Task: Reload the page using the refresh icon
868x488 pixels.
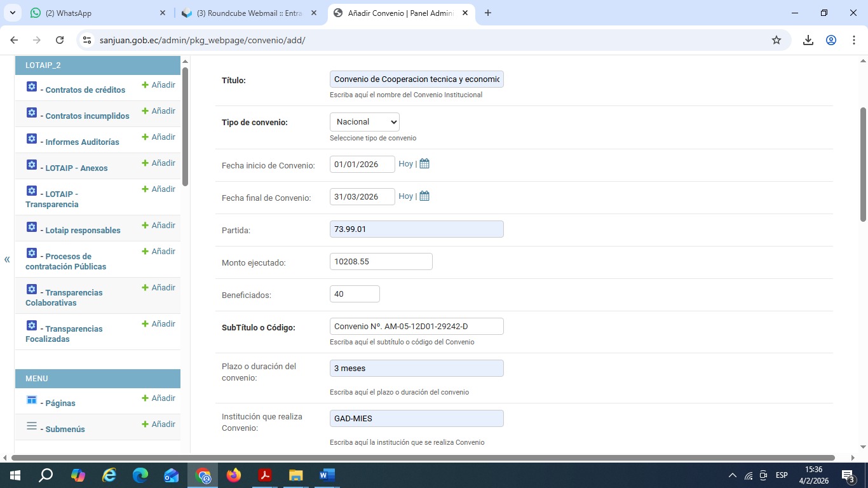Action: click(60, 40)
